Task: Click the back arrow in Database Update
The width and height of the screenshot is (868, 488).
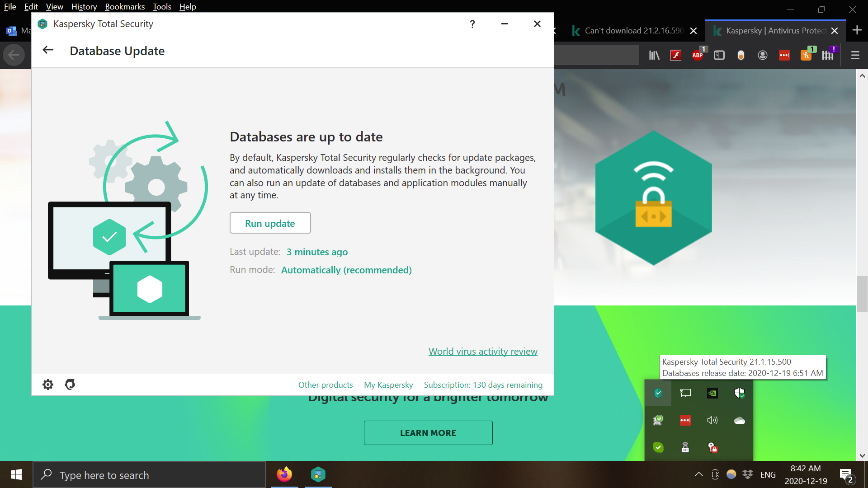Action: [48, 50]
